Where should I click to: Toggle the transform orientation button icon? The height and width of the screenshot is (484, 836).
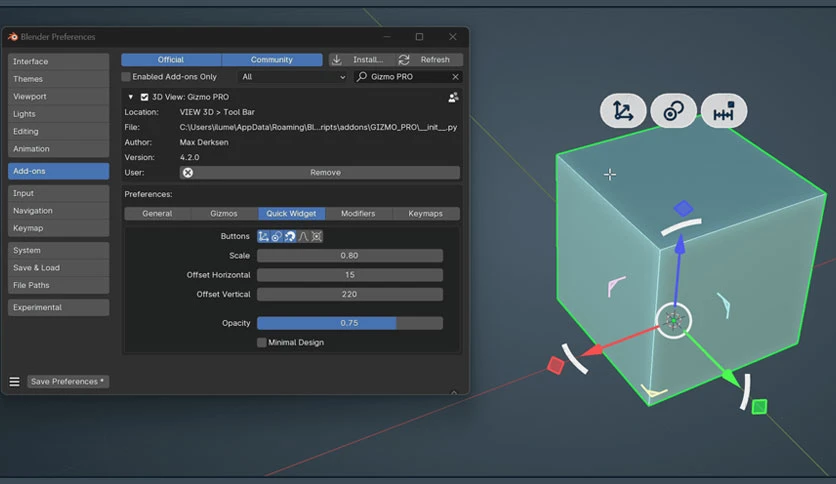263,236
